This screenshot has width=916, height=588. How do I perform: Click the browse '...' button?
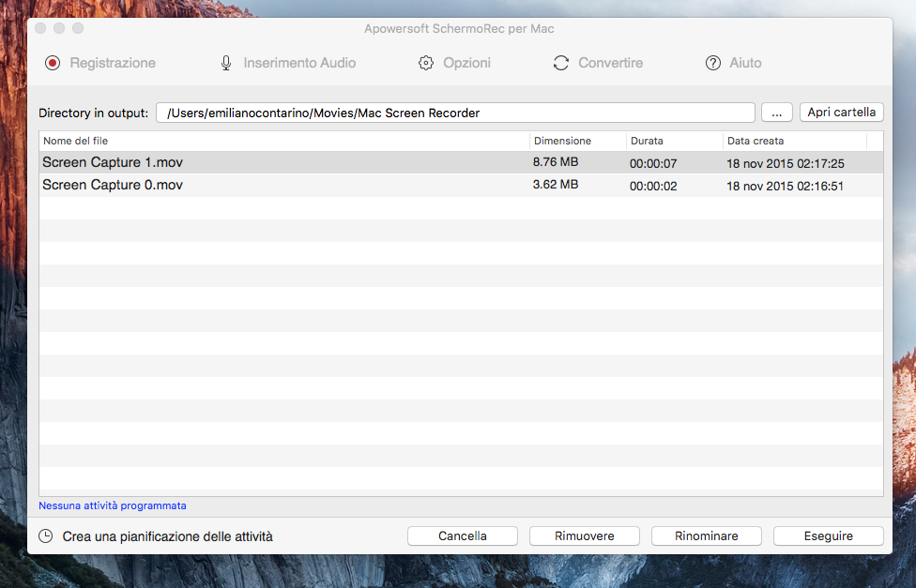tap(777, 113)
